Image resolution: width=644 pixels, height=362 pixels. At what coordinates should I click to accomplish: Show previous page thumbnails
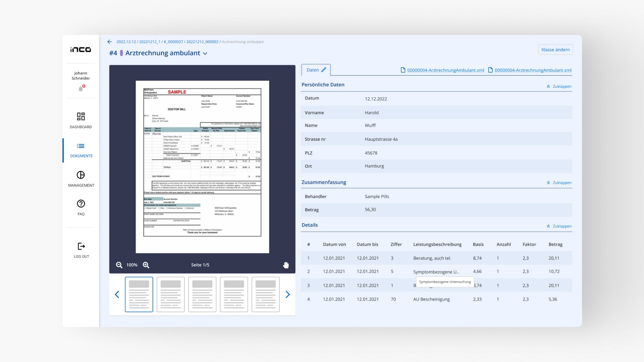117,294
